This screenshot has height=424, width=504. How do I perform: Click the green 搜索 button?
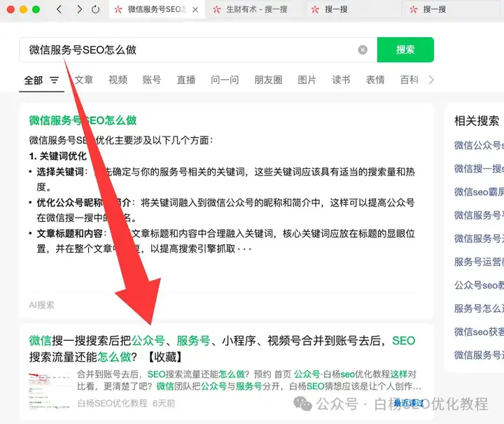pyautogui.click(x=405, y=50)
